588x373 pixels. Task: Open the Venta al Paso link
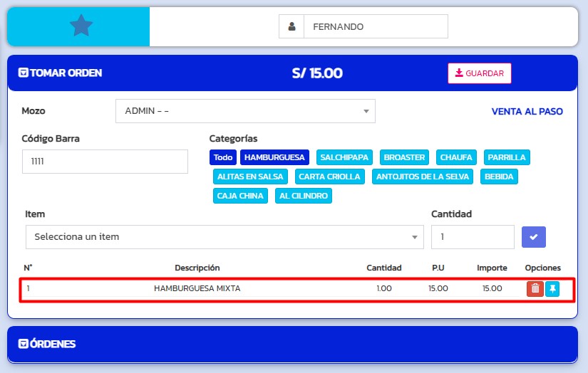click(527, 112)
